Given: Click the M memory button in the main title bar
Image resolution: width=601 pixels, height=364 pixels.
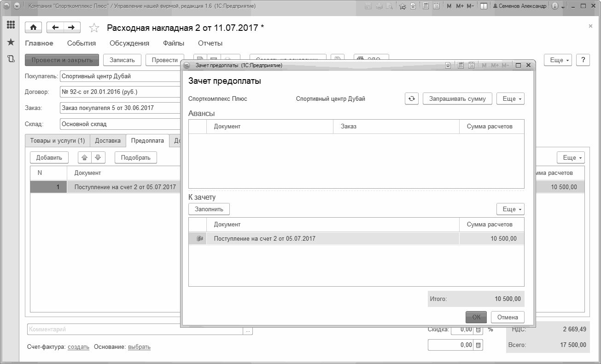Looking at the screenshot, I should (449, 6).
